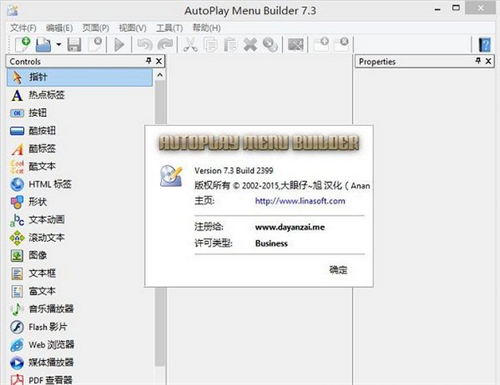Open the 文件(F) menu
This screenshot has width=500, height=385.
point(23,28)
